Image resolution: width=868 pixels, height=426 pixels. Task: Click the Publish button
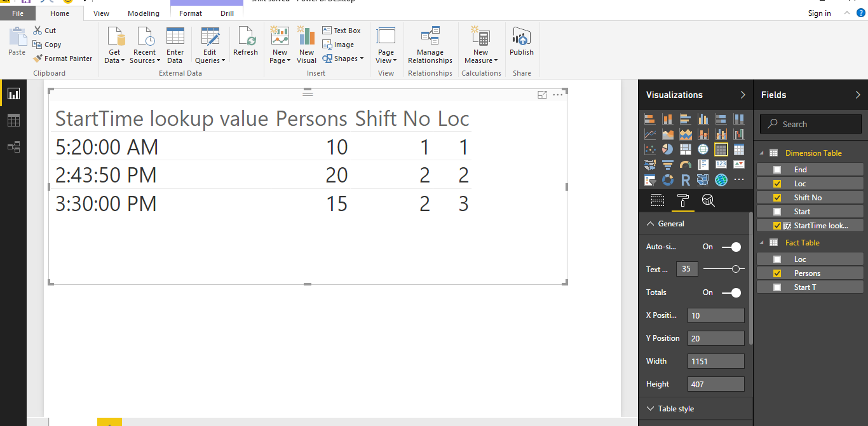pyautogui.click(x=522, y=42)
